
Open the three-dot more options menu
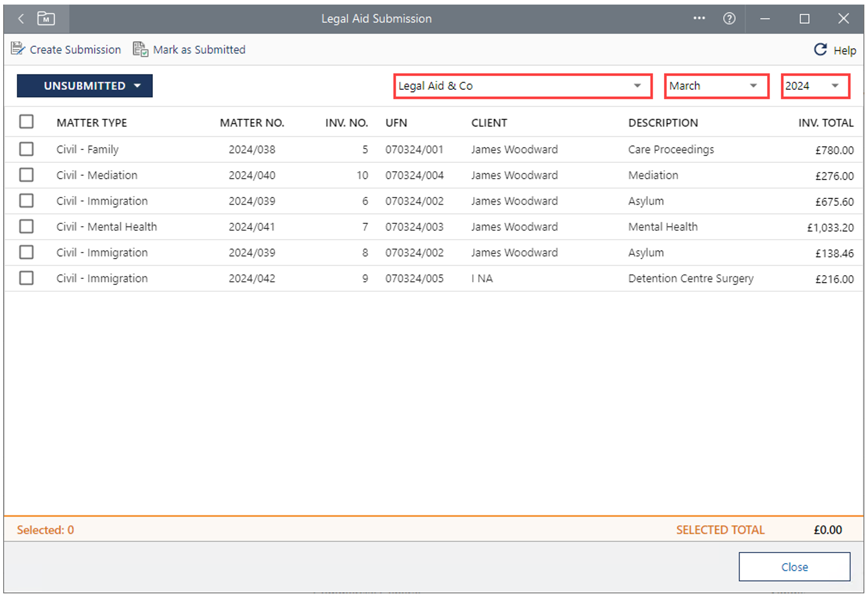tap(699, 19)
